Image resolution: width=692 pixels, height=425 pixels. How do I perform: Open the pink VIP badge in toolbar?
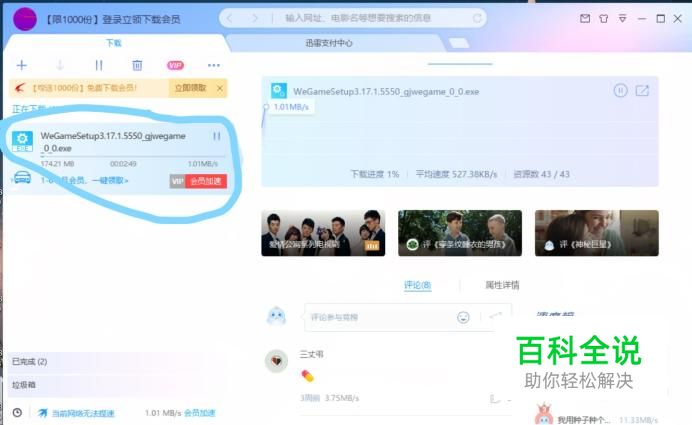tap(175, 65)
